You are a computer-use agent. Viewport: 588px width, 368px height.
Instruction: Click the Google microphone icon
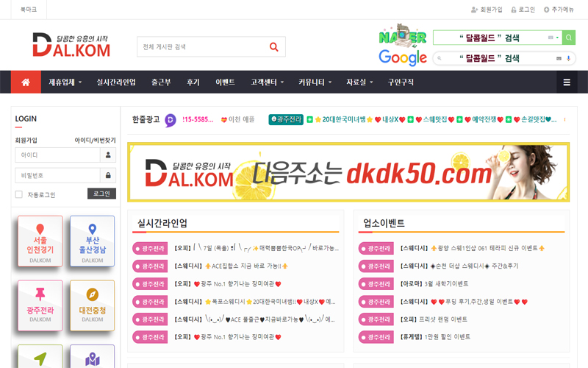[568, 58]
